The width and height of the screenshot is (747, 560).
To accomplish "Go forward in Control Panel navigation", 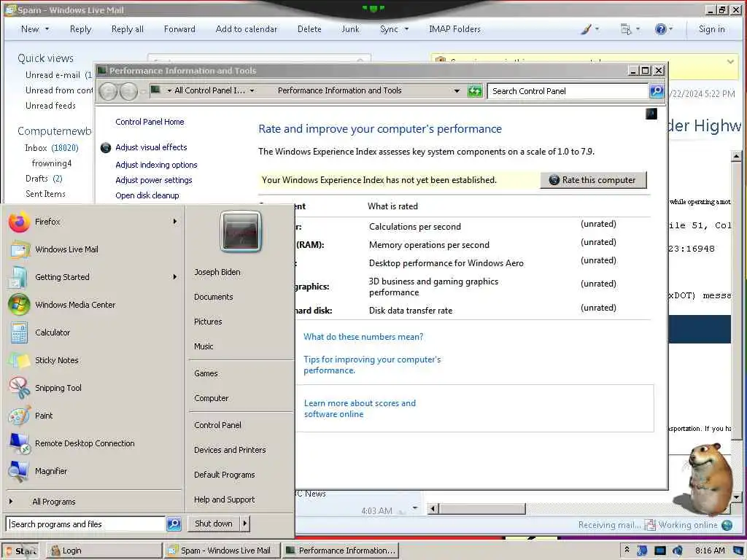I will [128, 91].
